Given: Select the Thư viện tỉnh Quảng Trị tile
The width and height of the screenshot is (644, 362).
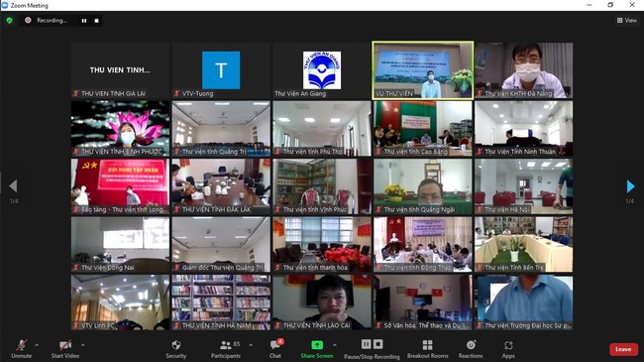Looking at the screenshot, I should coord(221,128).
